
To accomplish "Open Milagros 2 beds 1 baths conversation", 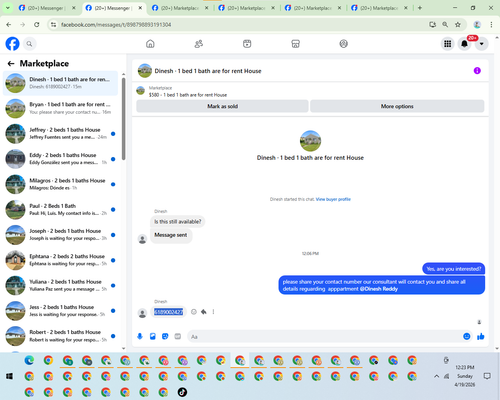I will point(60,184).
